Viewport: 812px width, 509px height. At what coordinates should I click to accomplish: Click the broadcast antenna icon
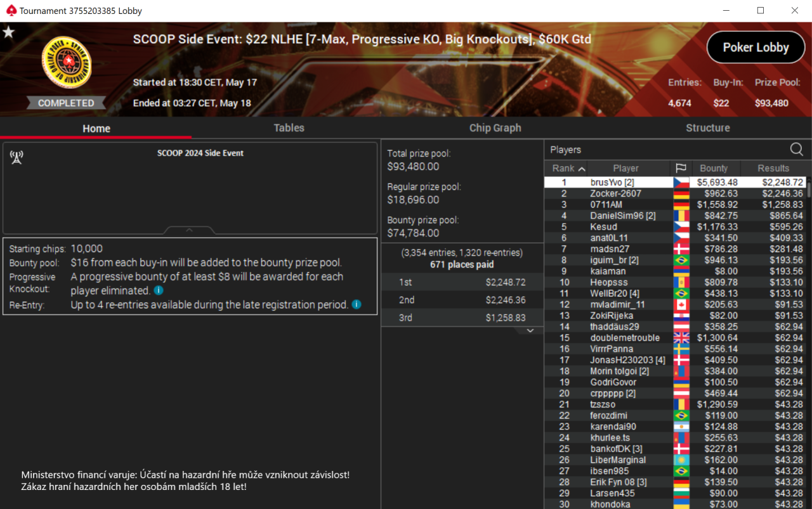16,157
